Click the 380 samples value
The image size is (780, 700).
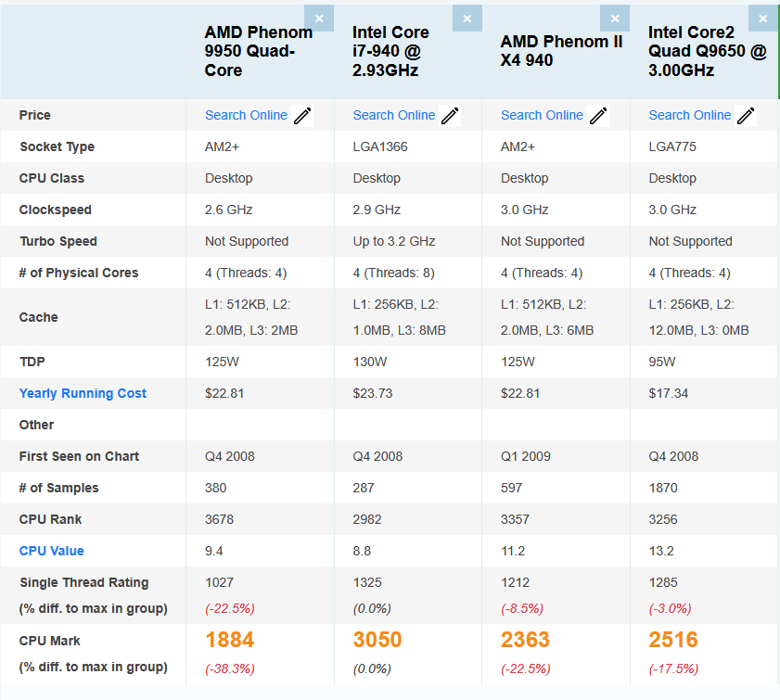click(215, 488)
